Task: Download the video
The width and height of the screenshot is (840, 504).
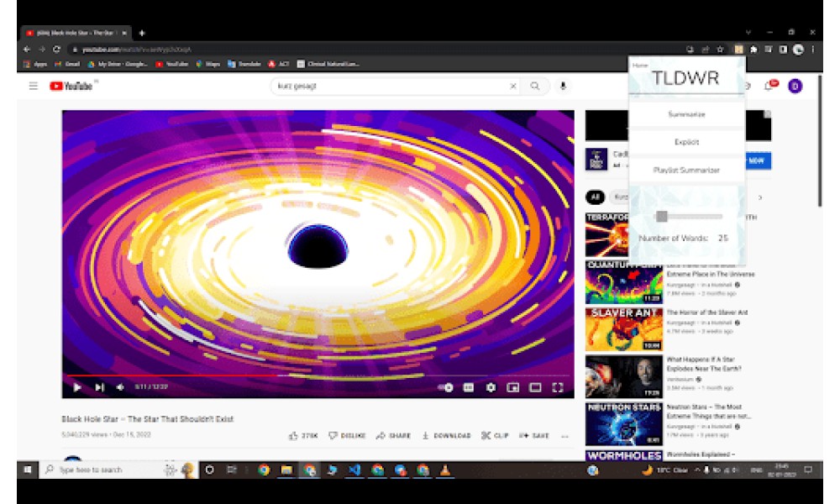Action: pos(446,435)
